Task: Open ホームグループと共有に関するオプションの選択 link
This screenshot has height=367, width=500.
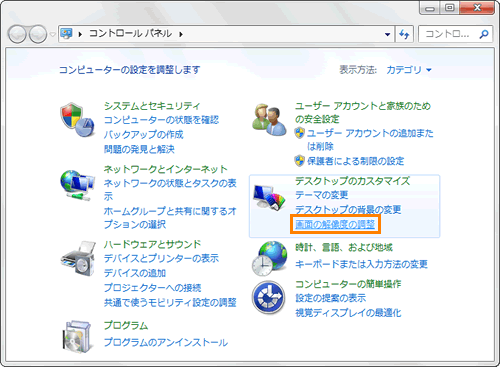Action: coord(170,218)
